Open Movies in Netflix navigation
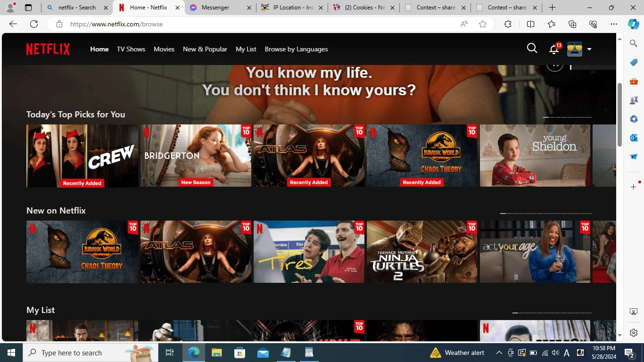 pos(164,49)
